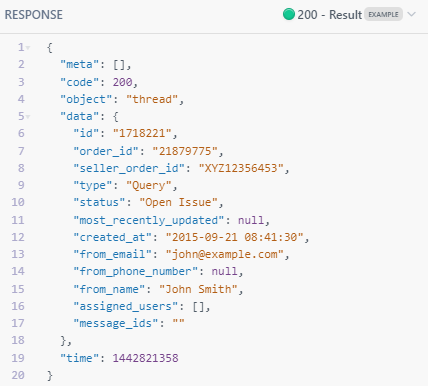
Task: Click the "from_email" key
Action: (x=112, y=254)
